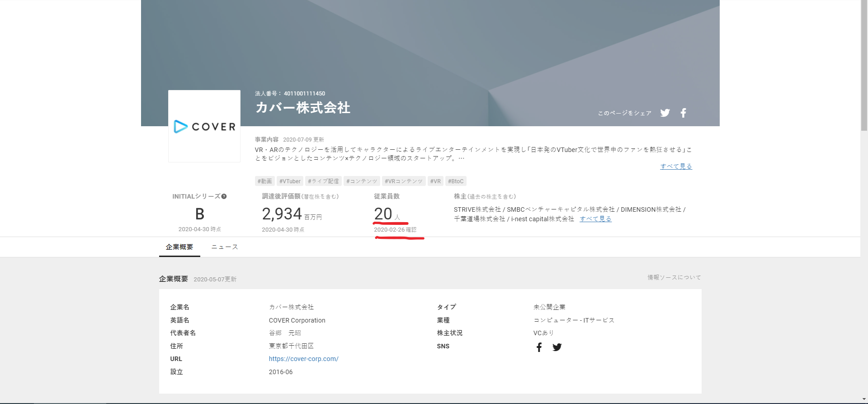Select the #ライブ配信 tag
This screenshot has width=868, height=404.
click(323, 181)
